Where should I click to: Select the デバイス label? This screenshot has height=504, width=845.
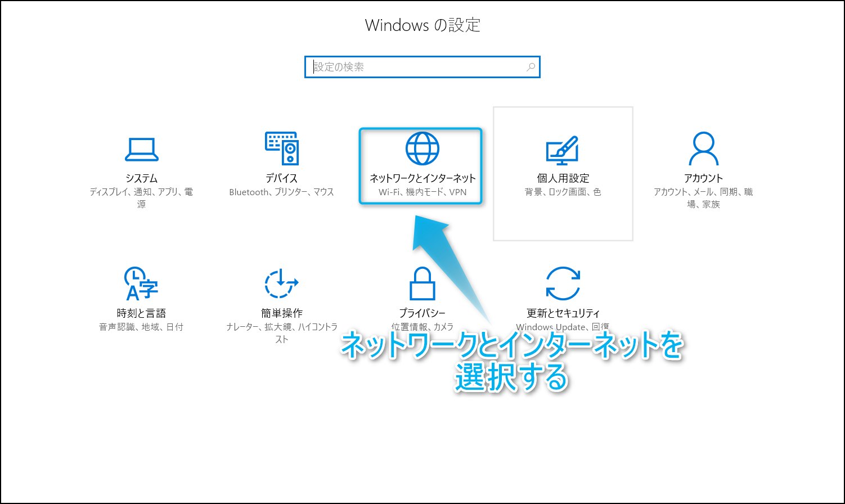pyautogui.click(x=281, y=178)
